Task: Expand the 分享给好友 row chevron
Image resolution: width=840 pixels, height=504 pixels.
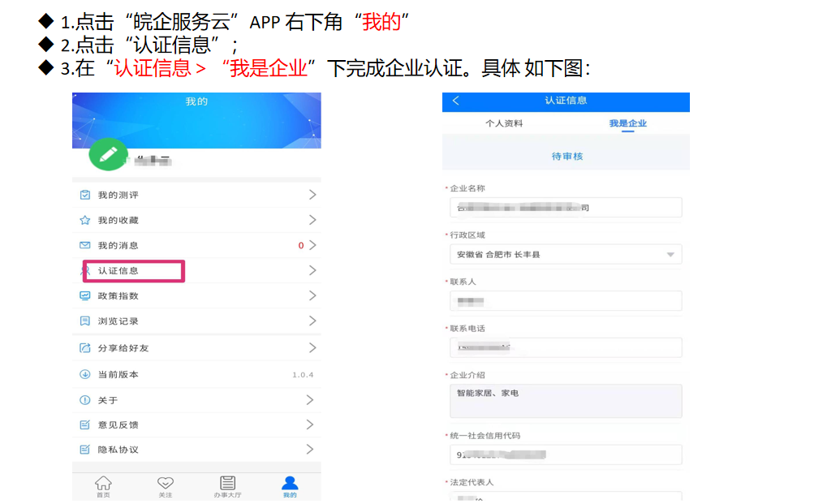Action: 312,347
